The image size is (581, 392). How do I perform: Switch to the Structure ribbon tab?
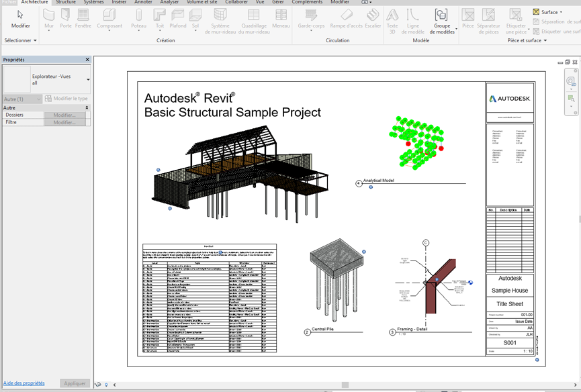coord(66,3)
